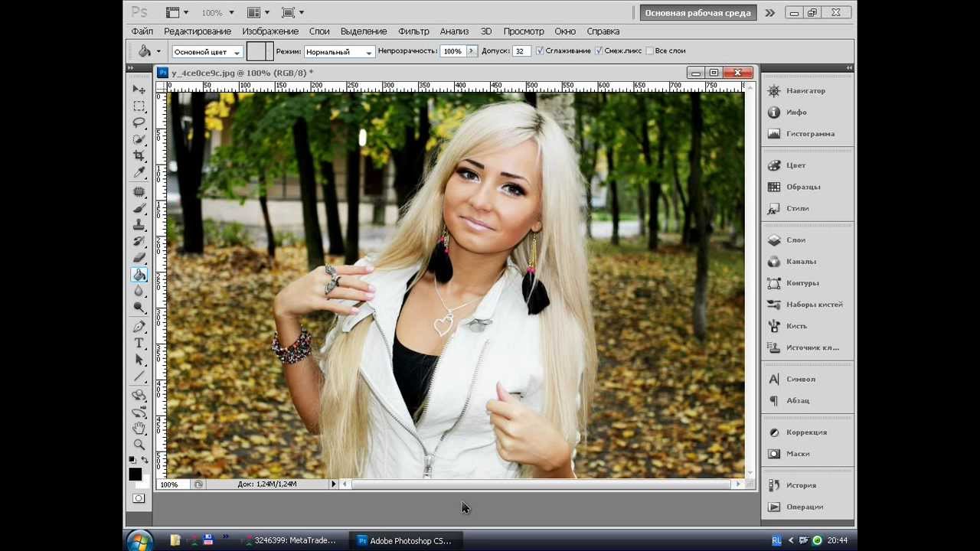
Task: Select the Brush tool
Action: coord(139,208)
